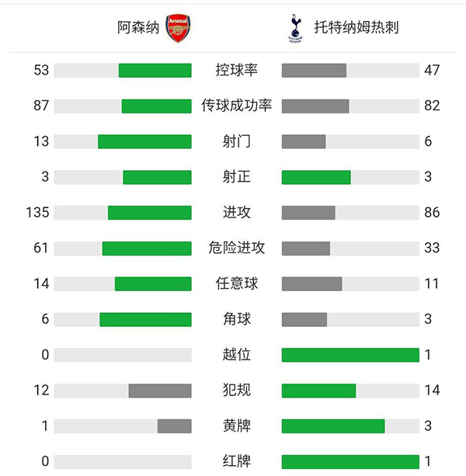Image resolution: width=466 pixels, height=476 pixels.
Task: Click Arsenal's green 控球率 bar
Action: [155, 71]
